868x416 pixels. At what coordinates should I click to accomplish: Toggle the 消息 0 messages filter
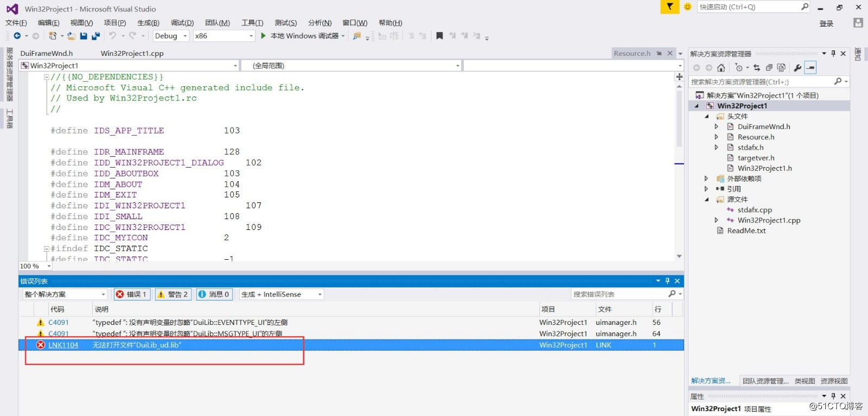tap(215, 294)
